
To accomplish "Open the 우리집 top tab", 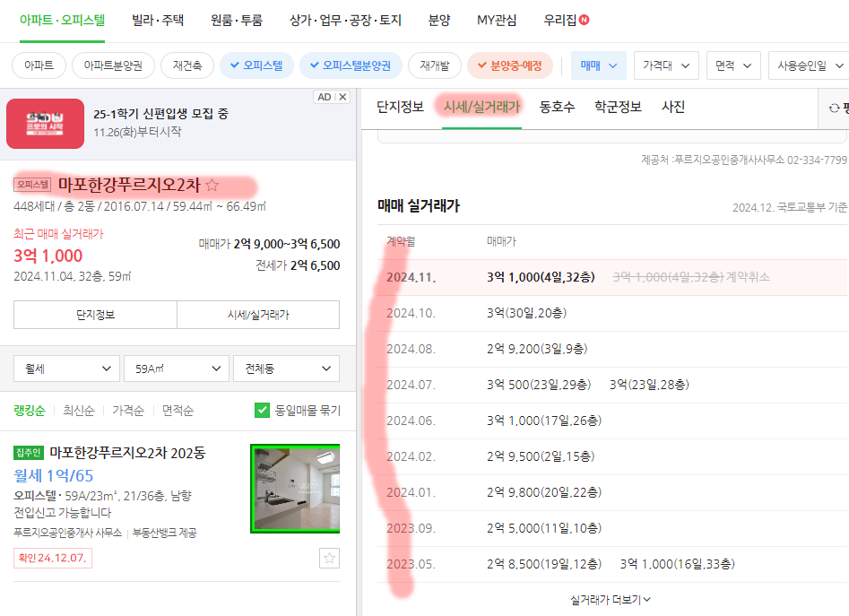I will (x=559, y=20).
